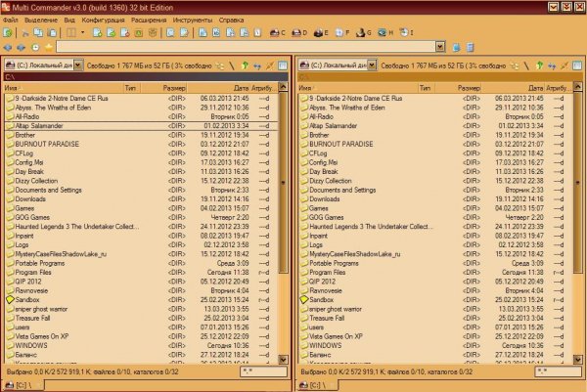Viewport: 587px width, 392px height.
Task: Expand the command line field dropdown arrow
Action: tap(440, 47)
